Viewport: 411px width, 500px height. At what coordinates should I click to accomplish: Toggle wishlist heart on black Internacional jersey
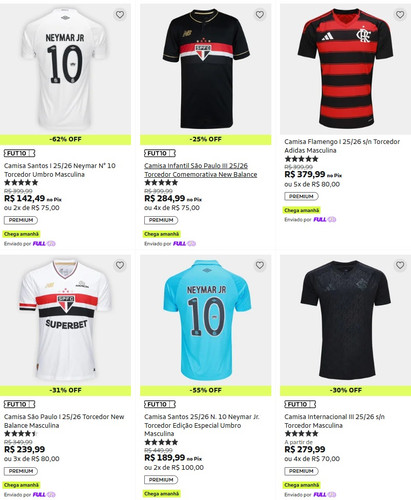pos(400,265)
